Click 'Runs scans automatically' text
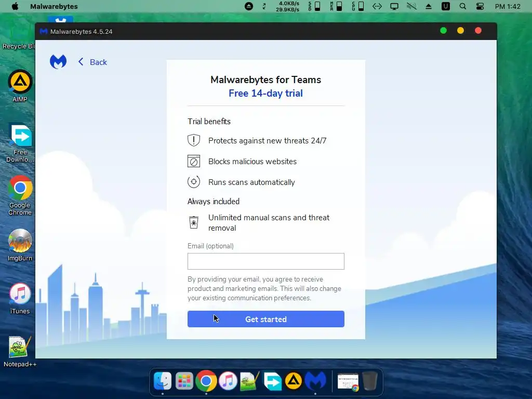532x399 pixels. (x=251, y=182)
